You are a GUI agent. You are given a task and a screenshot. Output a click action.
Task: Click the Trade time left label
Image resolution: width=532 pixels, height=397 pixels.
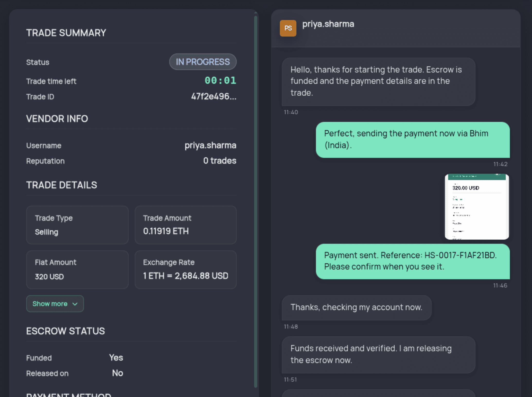pyautogui.click(x=51, y=81)
